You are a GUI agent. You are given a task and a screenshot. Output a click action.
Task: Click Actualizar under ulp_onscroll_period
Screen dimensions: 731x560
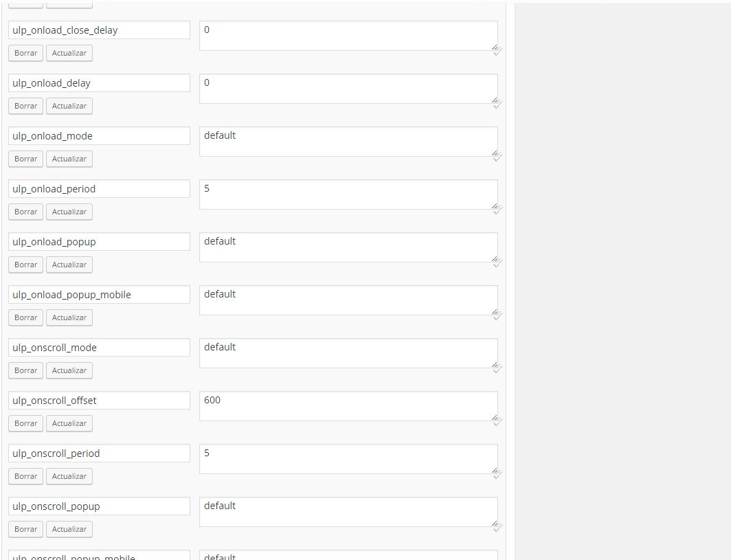[69, 477]
